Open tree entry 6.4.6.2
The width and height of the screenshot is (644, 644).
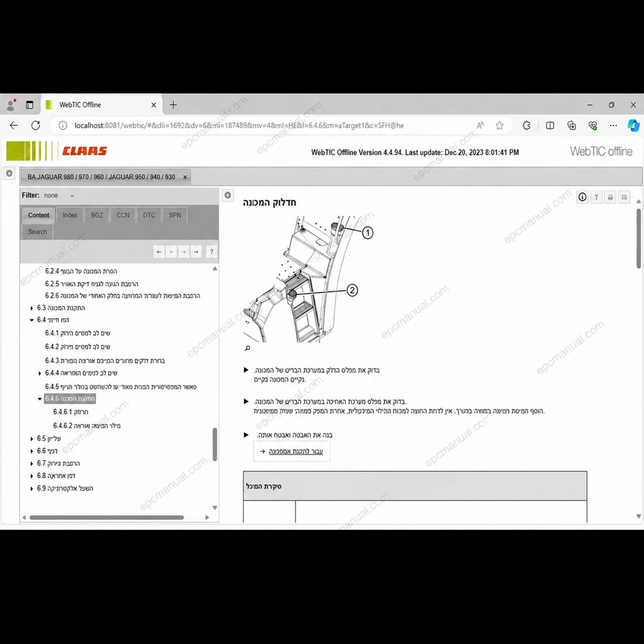pyautogui.click(x=87, y=426)
